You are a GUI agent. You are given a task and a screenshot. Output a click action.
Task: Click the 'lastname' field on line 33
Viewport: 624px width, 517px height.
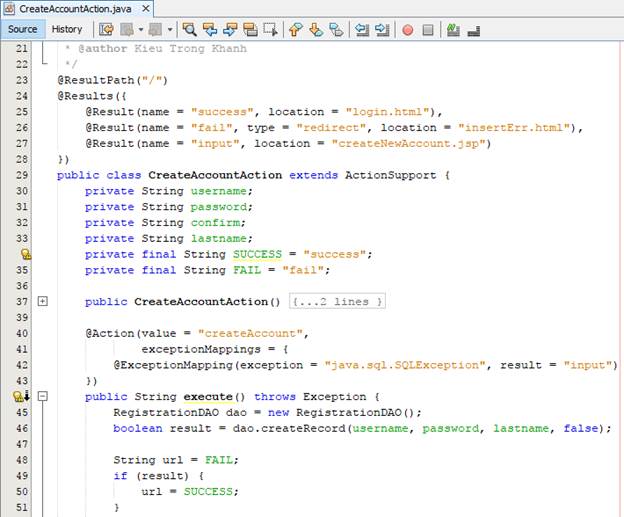point(218,238)
